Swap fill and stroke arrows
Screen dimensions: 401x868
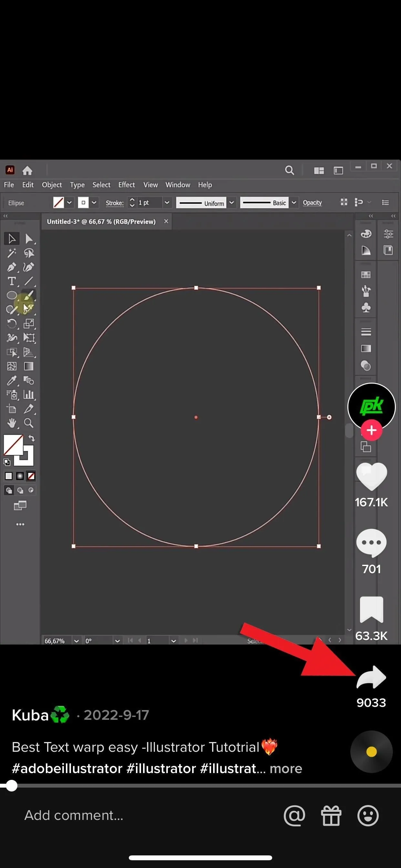(31, 438)
